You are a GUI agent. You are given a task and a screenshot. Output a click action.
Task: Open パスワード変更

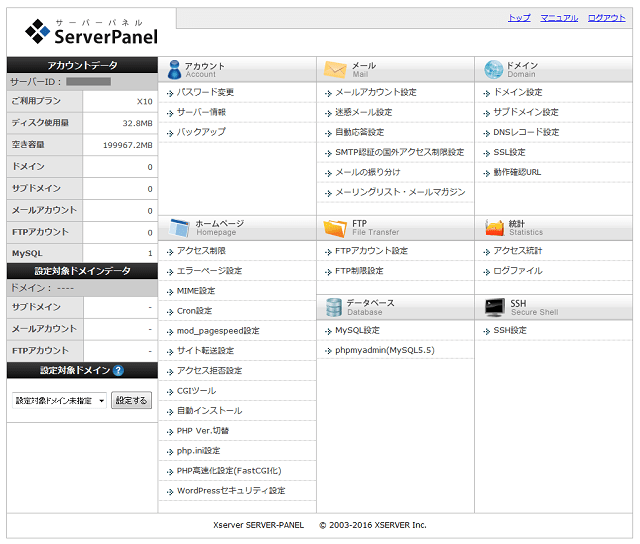click(205, 92)
